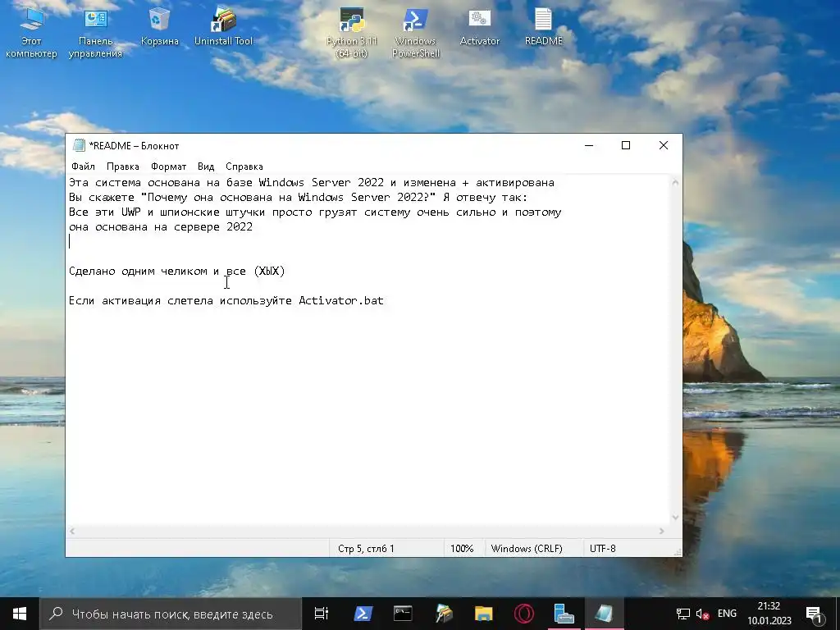Click the Notepad icon in title bar
The width and height of the screenshot is (840, 630).
tap(80, 145)
